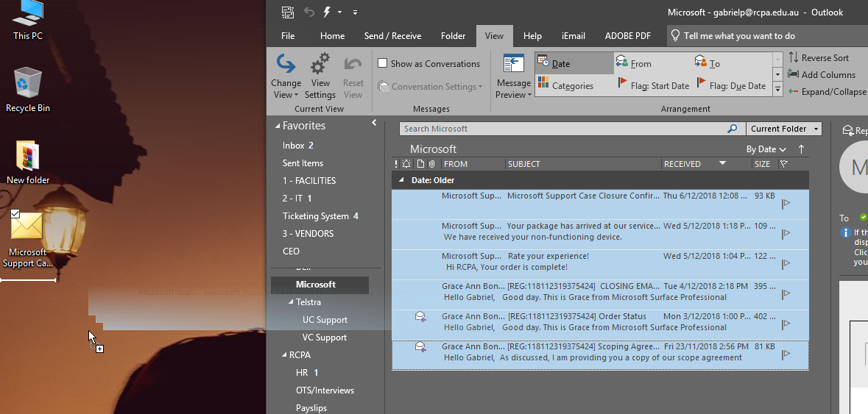Open the iEmail ribbon tab
This screenshot has height=414, width=868.
[573, 36]
